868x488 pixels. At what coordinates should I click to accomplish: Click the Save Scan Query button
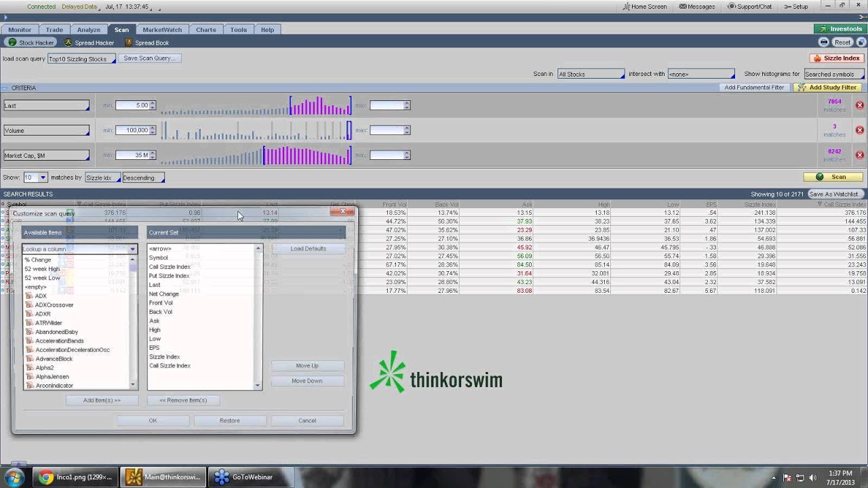tap(149, 58)
